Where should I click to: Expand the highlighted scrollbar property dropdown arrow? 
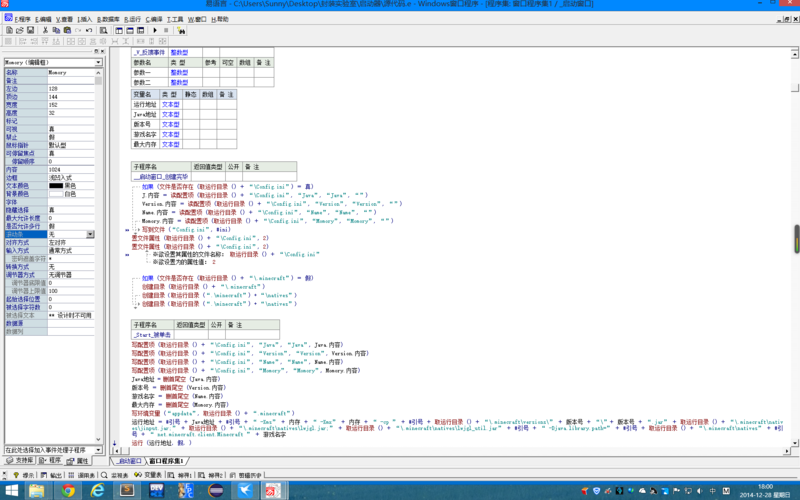coord(90,234)
